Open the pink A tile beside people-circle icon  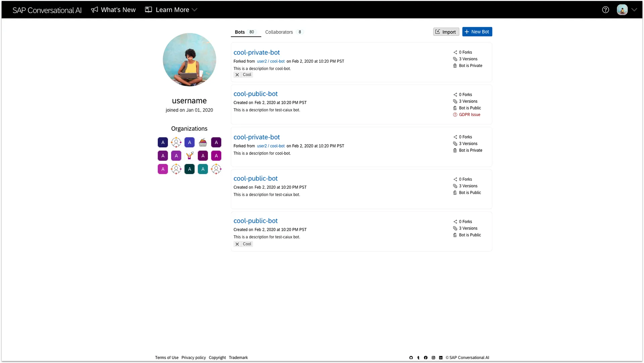click(163, 169)
